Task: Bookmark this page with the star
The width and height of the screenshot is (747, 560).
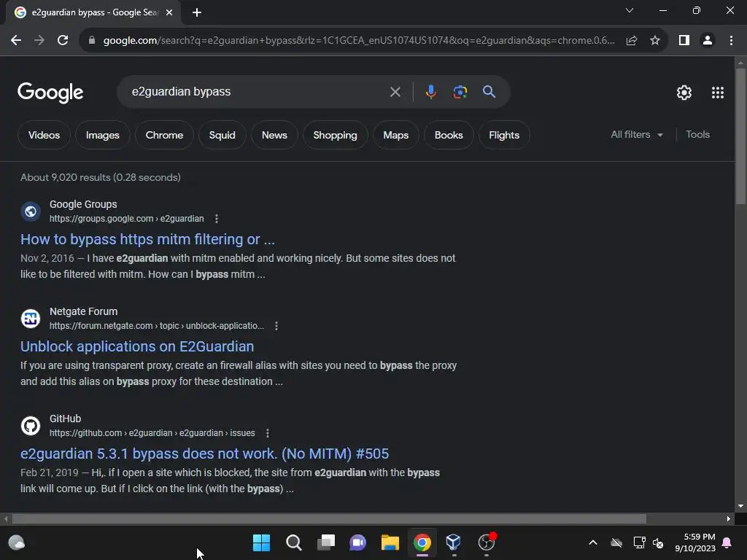Action: click(x=655, y=41)
